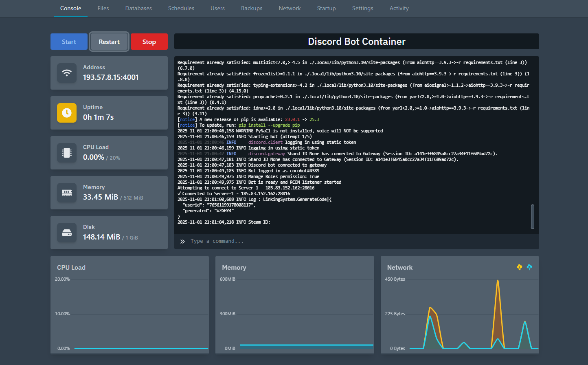Stop the server with red button

(x=149, y=42)
